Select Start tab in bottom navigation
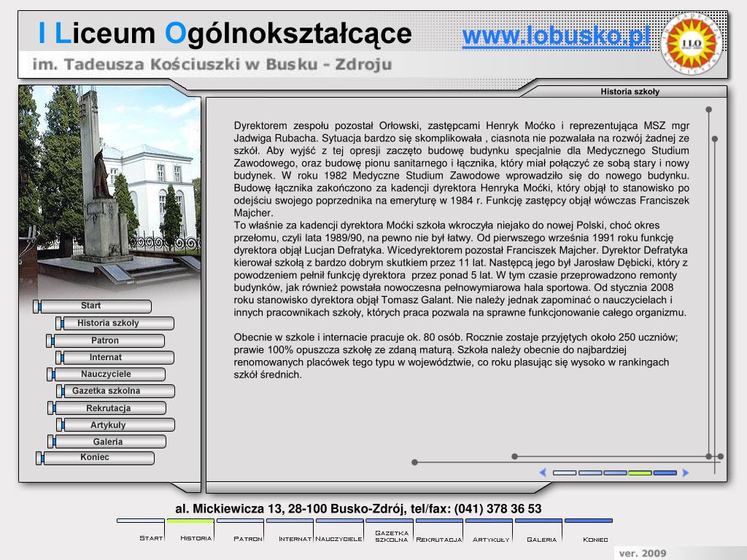747x560 pixels. 141,530
